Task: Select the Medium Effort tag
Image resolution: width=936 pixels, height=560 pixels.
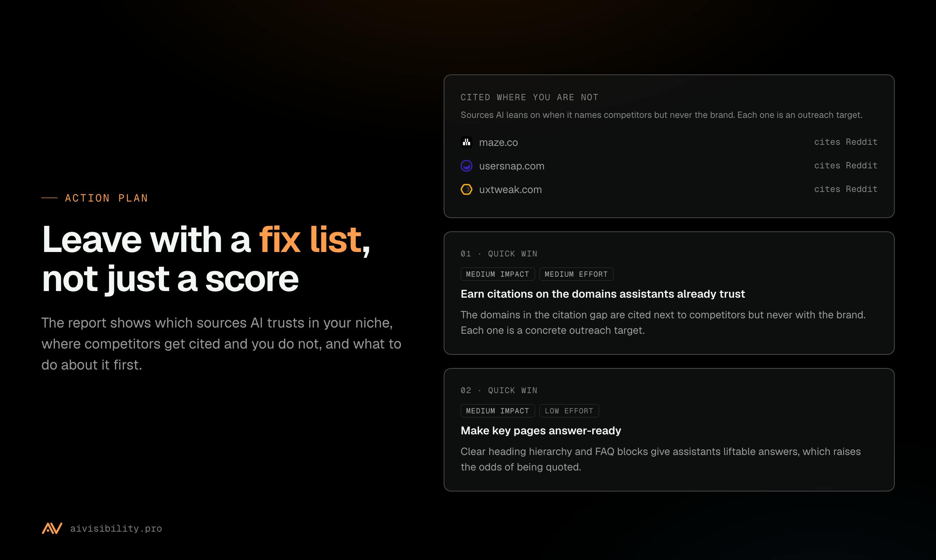Action: tap(576, 274)
